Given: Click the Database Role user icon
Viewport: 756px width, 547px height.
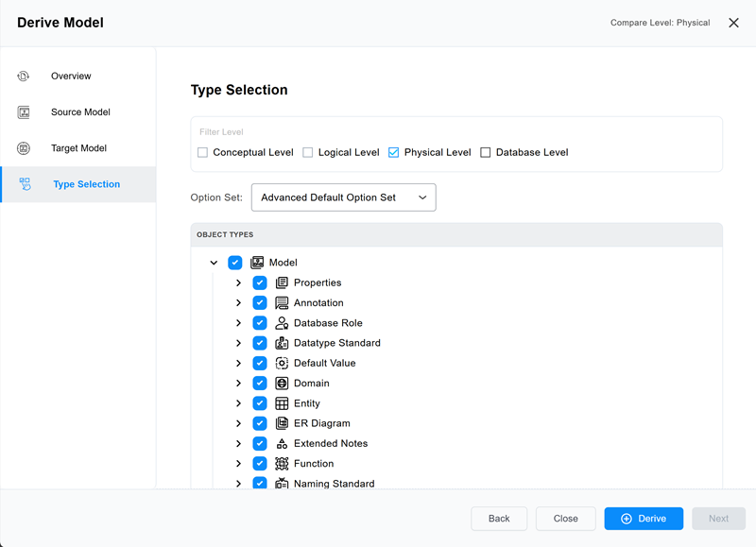Looking at the screenshot, I should [282, 323].
